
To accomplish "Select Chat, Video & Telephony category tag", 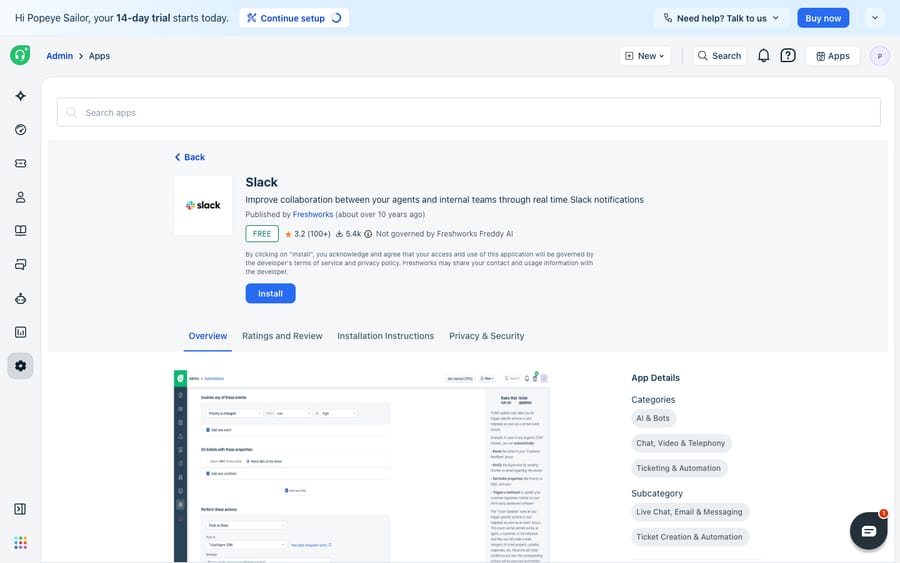I will click(681, 443).
